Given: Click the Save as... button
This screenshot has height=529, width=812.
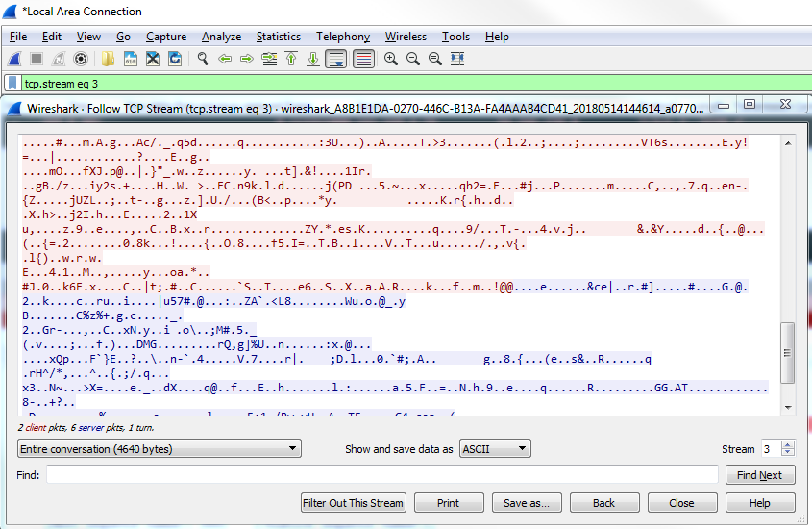Looking at the screenshot, I should tap(527, 503).
